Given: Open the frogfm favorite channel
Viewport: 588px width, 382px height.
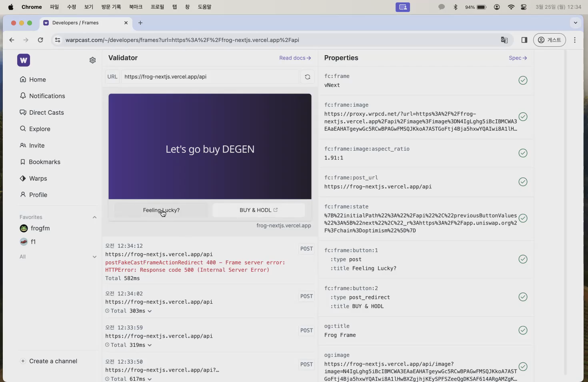Looking at the screenshot, I should pyautogui.click(x=35, y=228).
